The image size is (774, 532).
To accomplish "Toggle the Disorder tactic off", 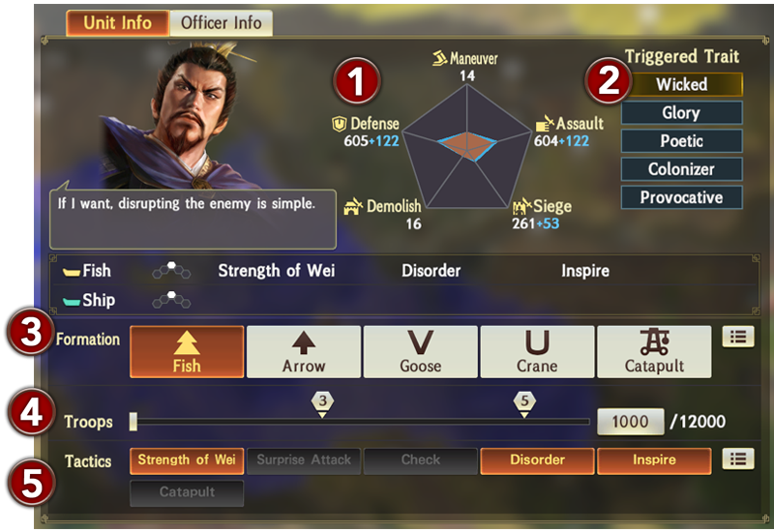I will click(x=537, y=460).
